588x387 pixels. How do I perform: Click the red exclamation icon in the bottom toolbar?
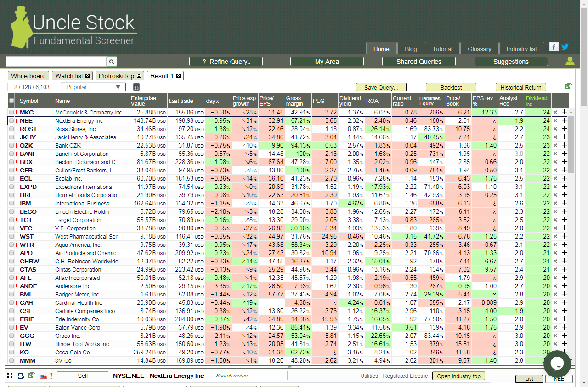(x=51, y=376)
